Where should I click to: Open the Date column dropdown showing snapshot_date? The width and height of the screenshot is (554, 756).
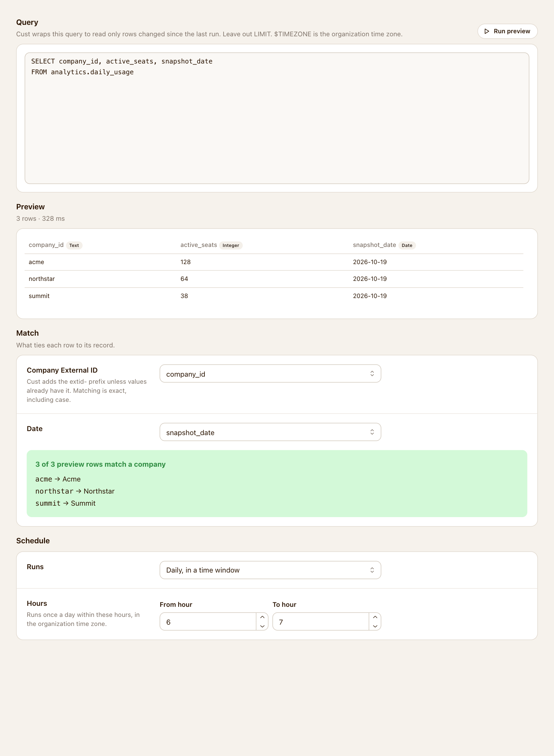tap(270, 432)
